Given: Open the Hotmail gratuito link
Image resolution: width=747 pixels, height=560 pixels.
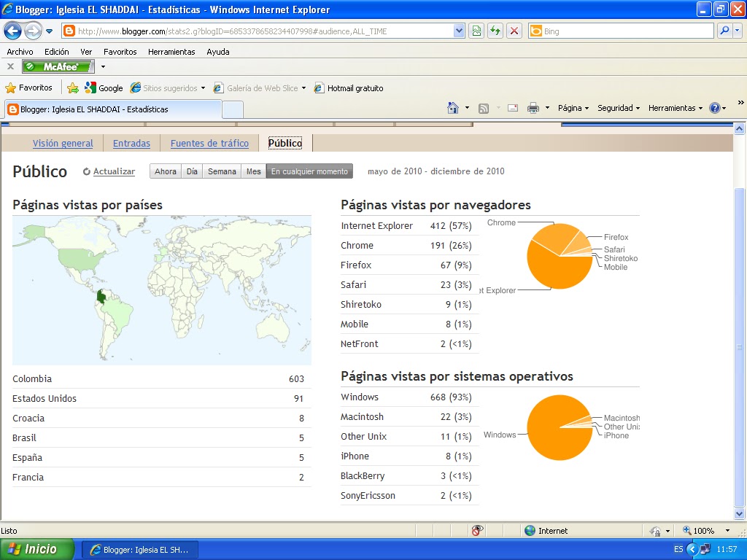Looking at the screenshot, I should pyautogui.click(x=348, y=87).
